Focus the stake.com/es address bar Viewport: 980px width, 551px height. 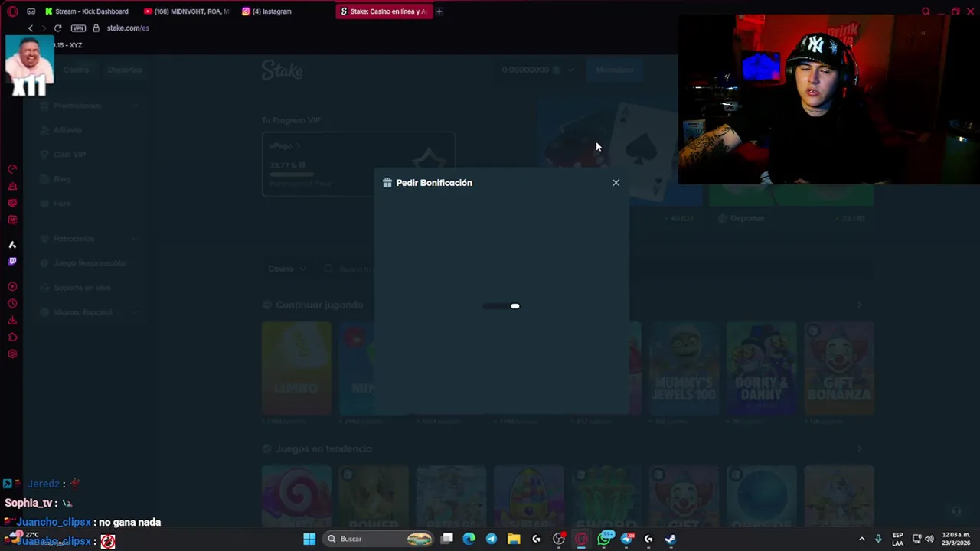click(128, 28)
